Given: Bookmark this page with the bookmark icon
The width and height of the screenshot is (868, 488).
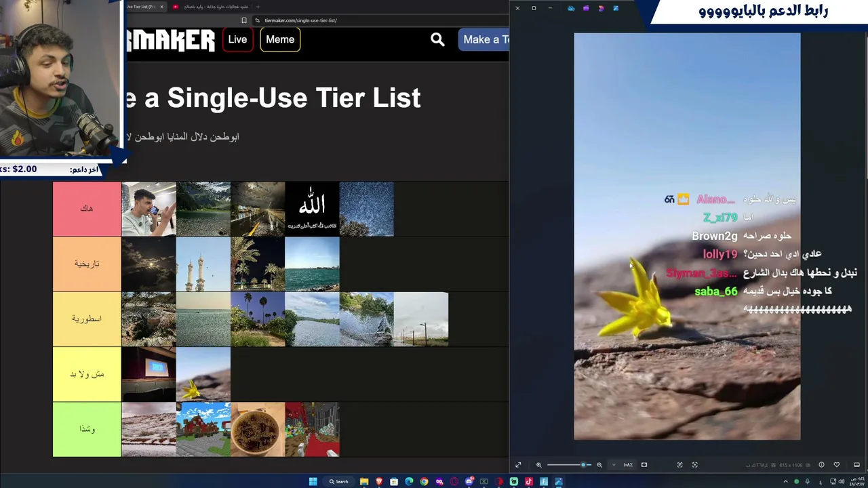Looking at the screenshot, I should [x=244, y=20].
